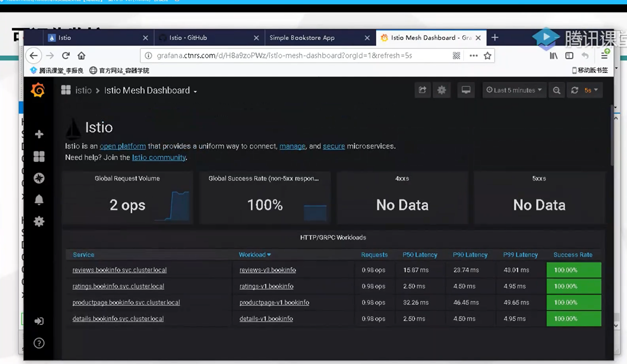Open the Alerting bell icon
Image resolution: width=627 pixels, height=364 pixels.
tap(39, 200)
